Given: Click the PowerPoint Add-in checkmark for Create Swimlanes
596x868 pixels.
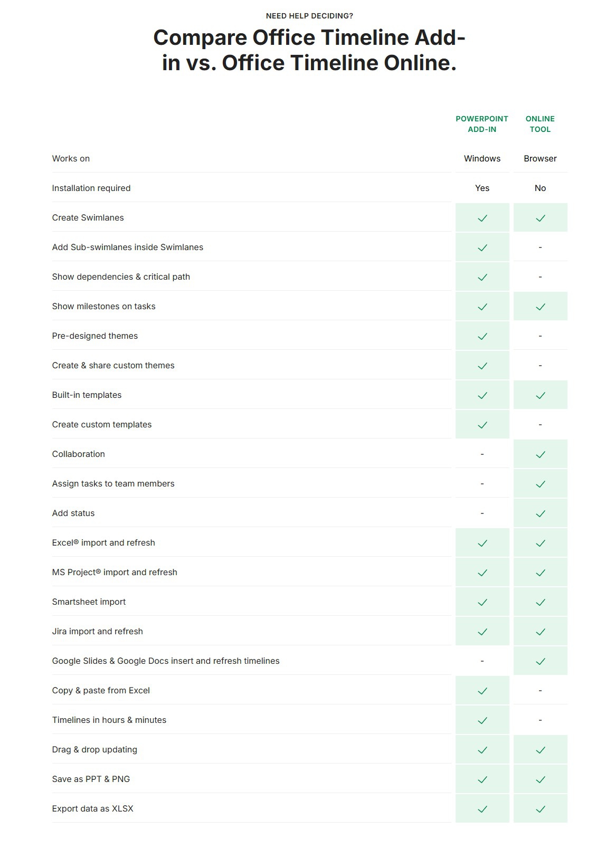Looking at the screenshot, I should coord(482,218).
